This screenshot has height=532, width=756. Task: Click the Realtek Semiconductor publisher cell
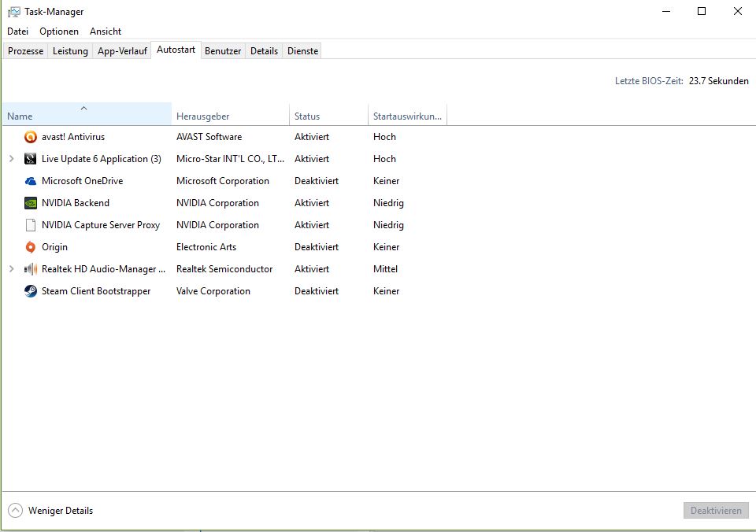pos(224,269)
